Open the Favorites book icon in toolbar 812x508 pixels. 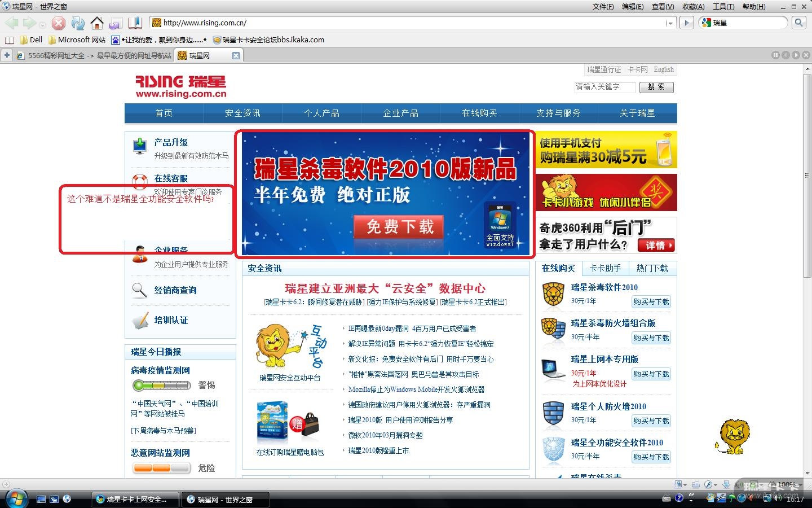click(135, 23)
